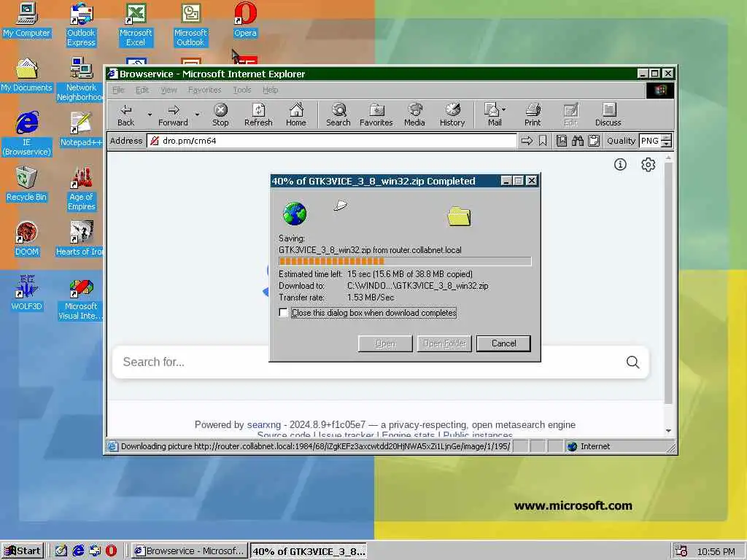
Task: Click browser scrollbar up arrow
Action: pyautogui.click(x=668, y=157)
